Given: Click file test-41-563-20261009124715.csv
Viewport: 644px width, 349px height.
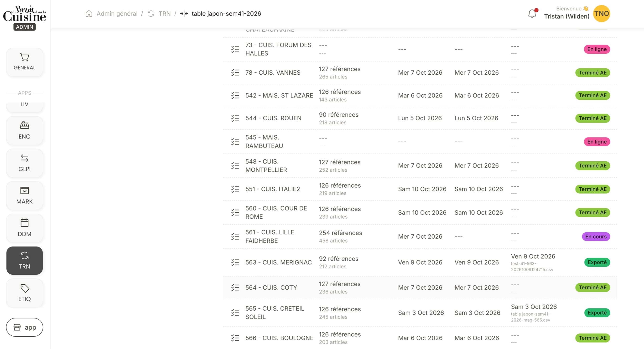Looking at the screenshot, I should (532, 267).
